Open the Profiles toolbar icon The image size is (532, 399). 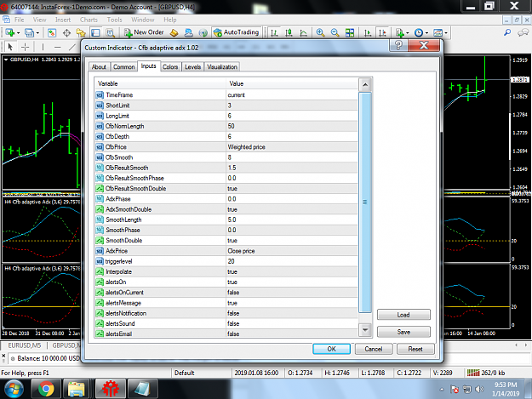coord(31,32)
